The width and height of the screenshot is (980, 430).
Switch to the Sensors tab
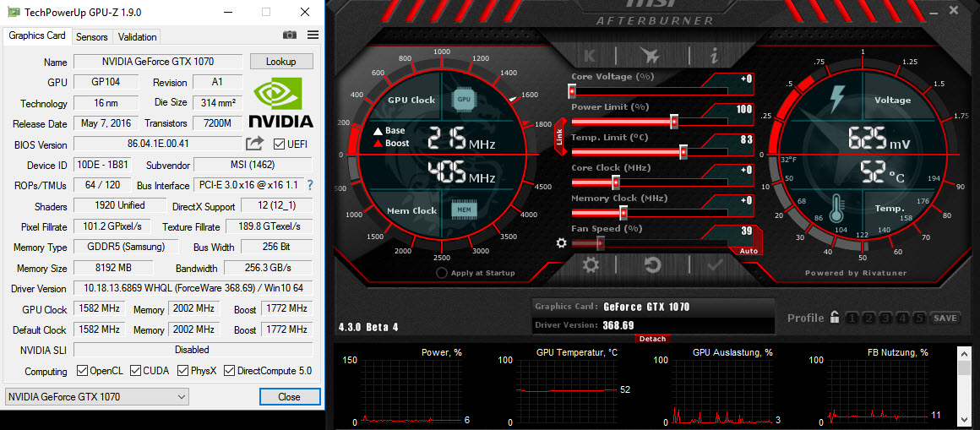point(92,37)
